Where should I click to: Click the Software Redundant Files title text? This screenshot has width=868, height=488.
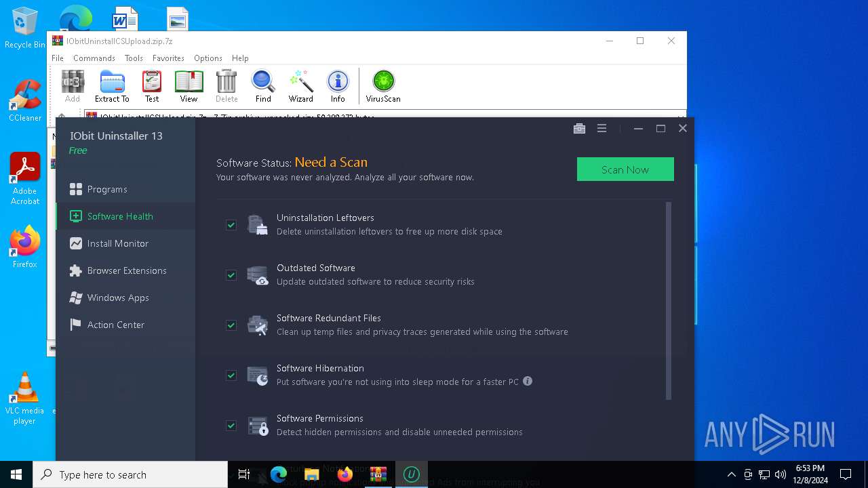tap(329, 318)
